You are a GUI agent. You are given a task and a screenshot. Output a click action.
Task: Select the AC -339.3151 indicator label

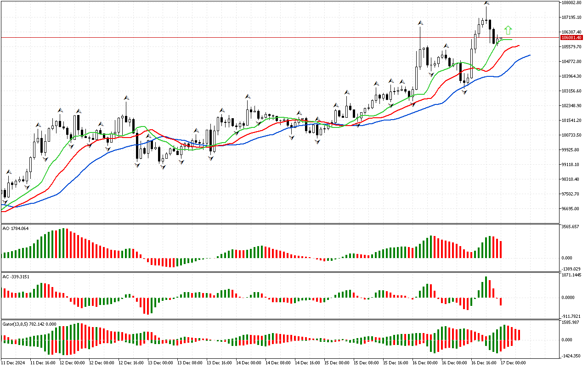pos(16,276)
